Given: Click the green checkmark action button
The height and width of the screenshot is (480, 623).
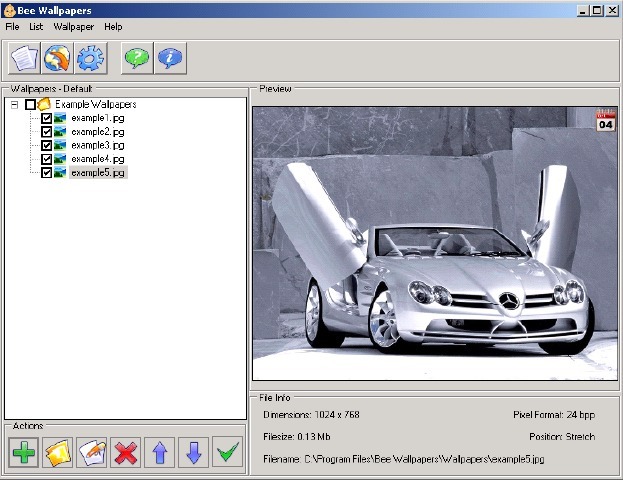Looking at the screenshot, I should point(228,452).
